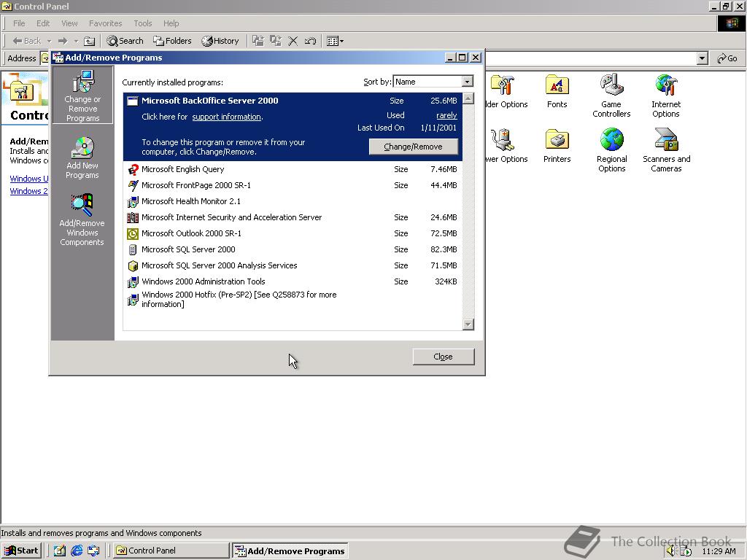Select 'Microsoft SQL Server 2000' row text

[x=188, y=249]
